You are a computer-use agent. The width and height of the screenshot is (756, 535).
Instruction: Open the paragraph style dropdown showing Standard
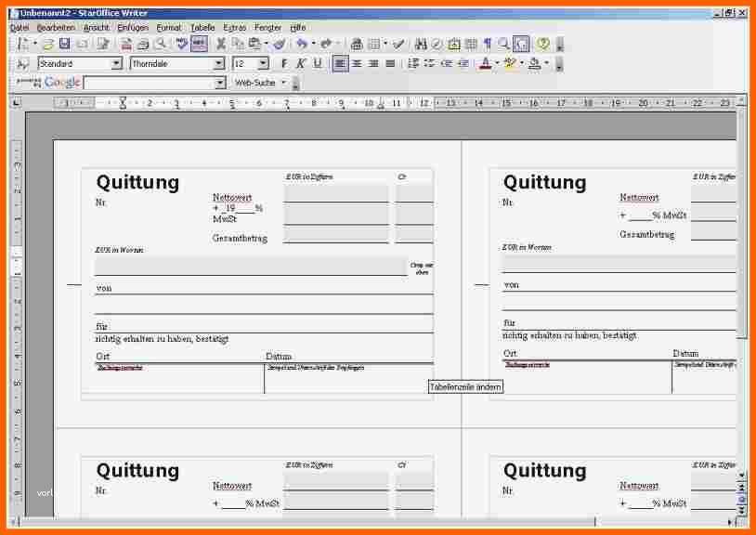tap(116, 63)
